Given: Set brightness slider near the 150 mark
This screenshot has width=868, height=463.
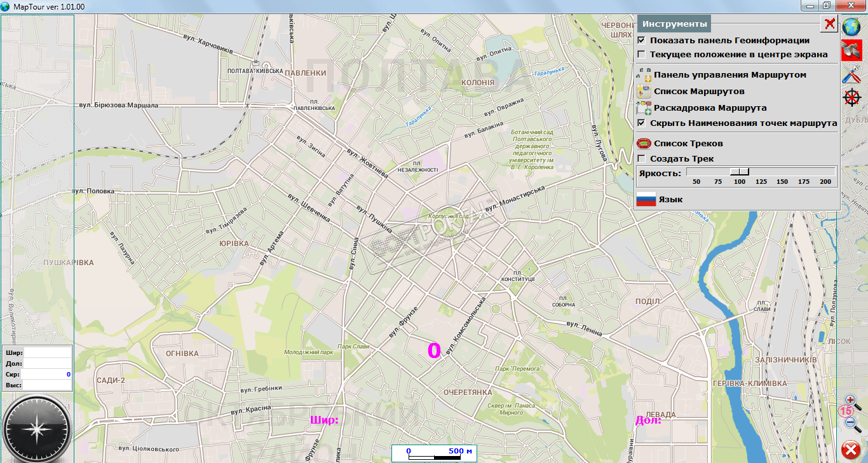Looking at the screenshot, I should coord(782,171).
